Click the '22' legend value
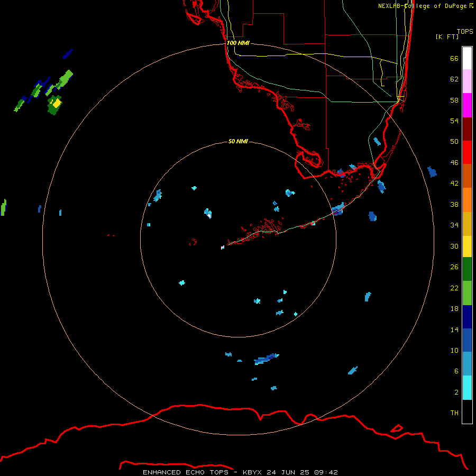The width and height of the screenshot is (476, 476). (454, 288)
